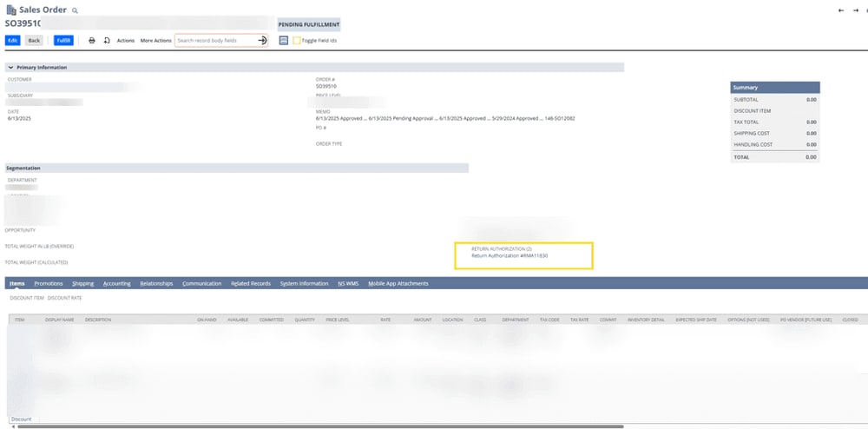Click the Summary panel header
868x429 pixels.
coord(775,88)
